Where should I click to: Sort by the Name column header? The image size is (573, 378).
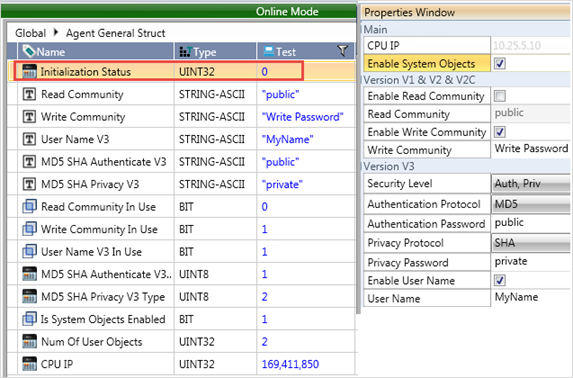click(x=95, y=51)
